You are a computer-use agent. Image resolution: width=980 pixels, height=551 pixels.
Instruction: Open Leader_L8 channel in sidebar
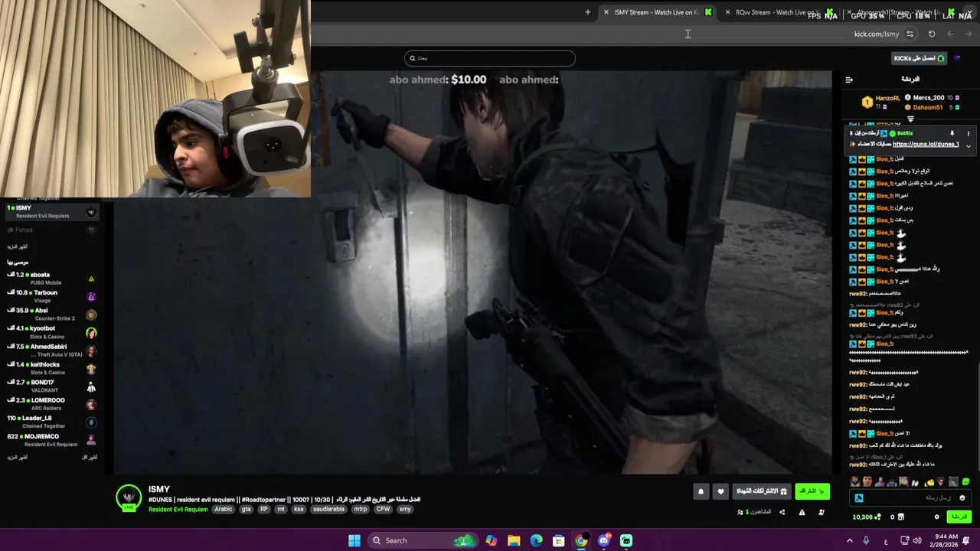pos(52,422)
